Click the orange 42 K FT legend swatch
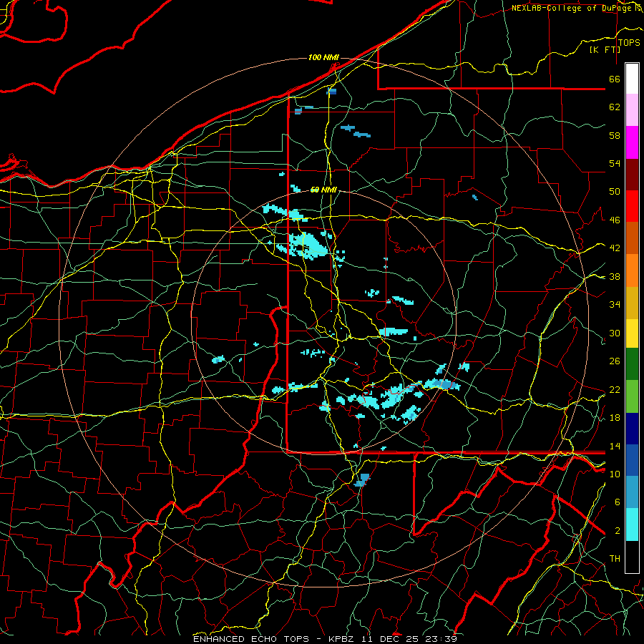Screen dimensions: 644x644 click(632, 270)
